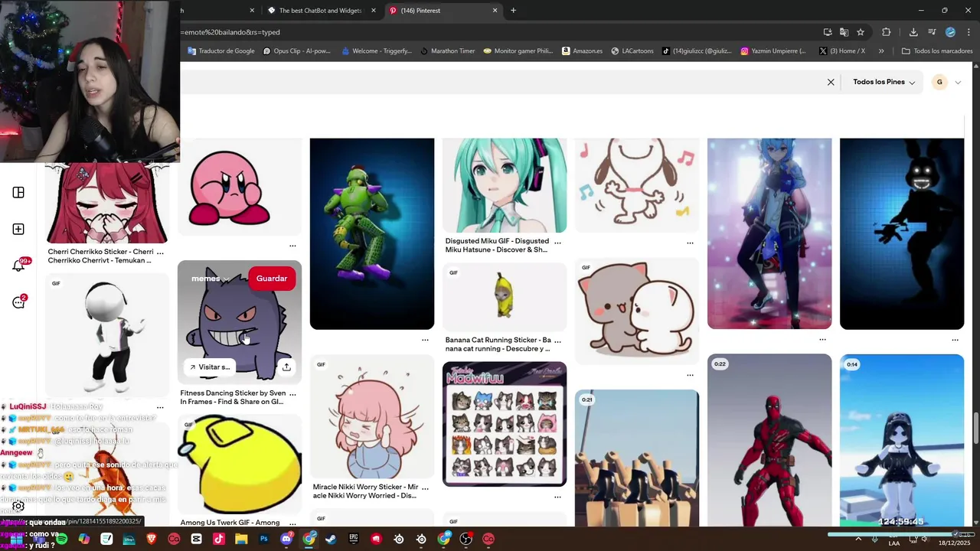This screenshot has height=551, width=980.
Task: Expand the account chevron next to profile G
Action: click(x=958, y=82)
